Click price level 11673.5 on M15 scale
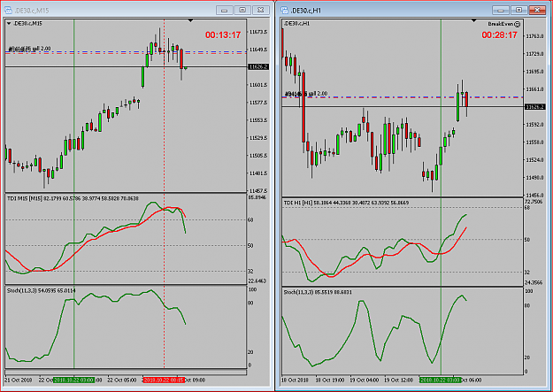Image resolution: width=553 pixels, height=392 pixels. (257, 32)
